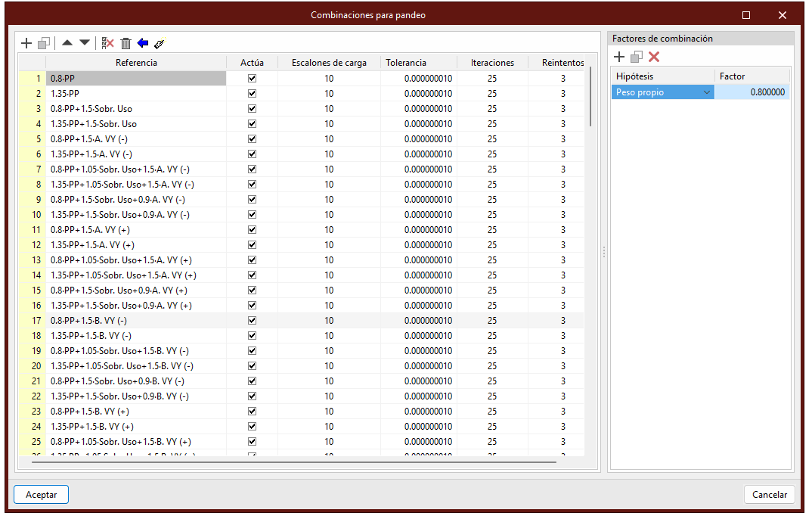Click the Referencia column header

click(136, 63)
